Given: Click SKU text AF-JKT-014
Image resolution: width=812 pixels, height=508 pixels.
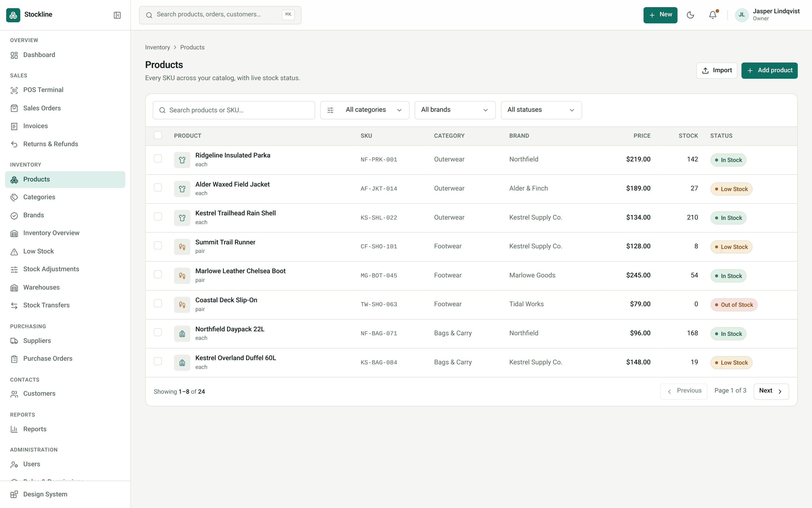Looking at the screenshot, I should point(378,189).
